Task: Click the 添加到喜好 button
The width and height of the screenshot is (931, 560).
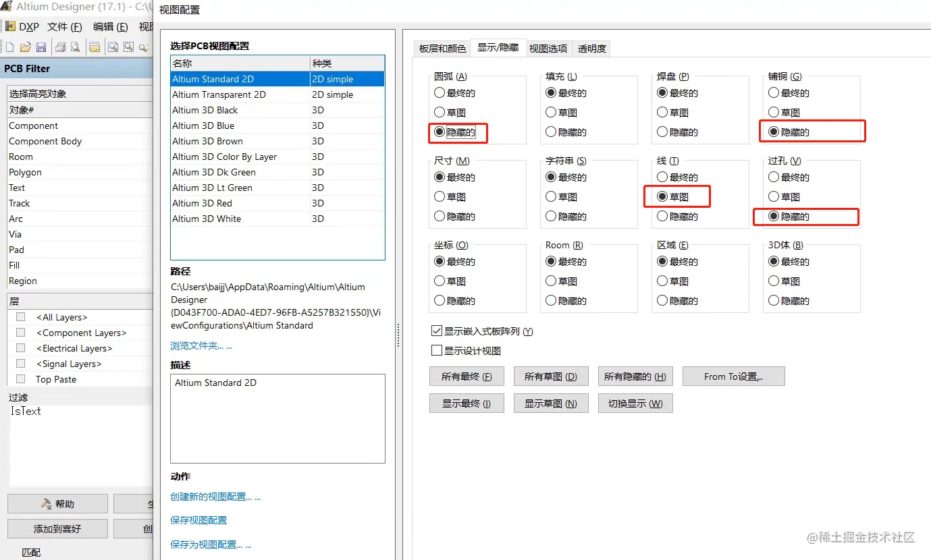Action: [57, 528]
